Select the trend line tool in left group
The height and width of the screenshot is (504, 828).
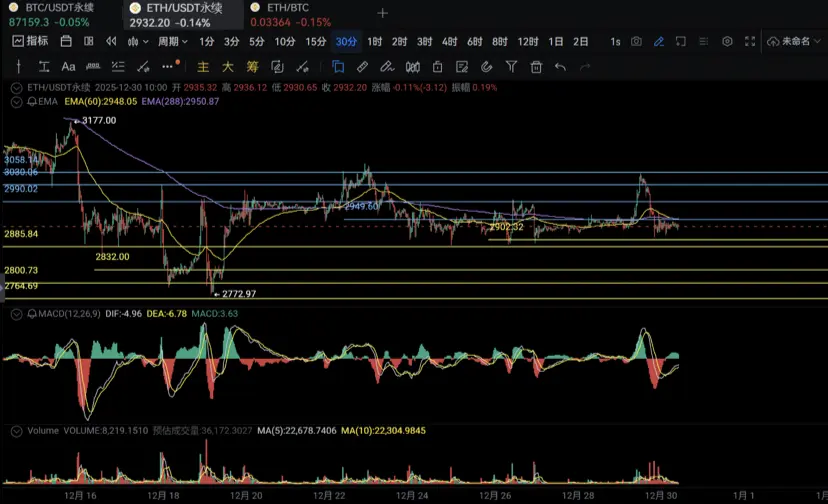click(x=143, y=67)
